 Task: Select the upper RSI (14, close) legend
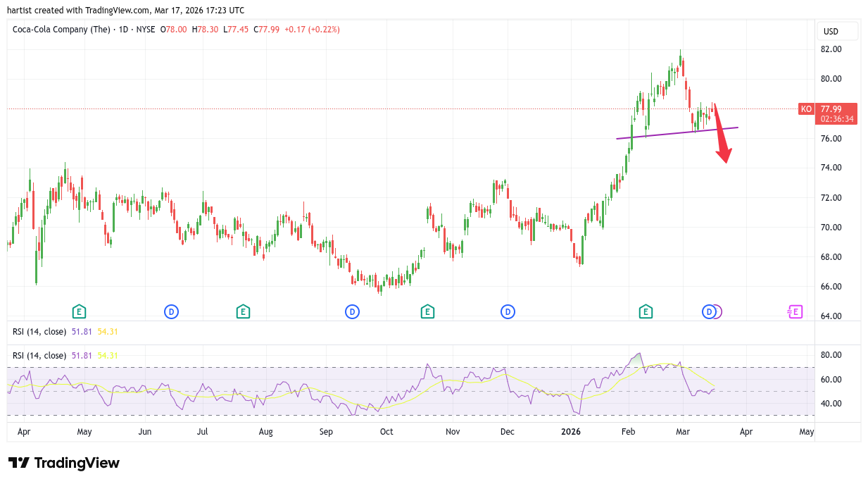coord(39,331)
